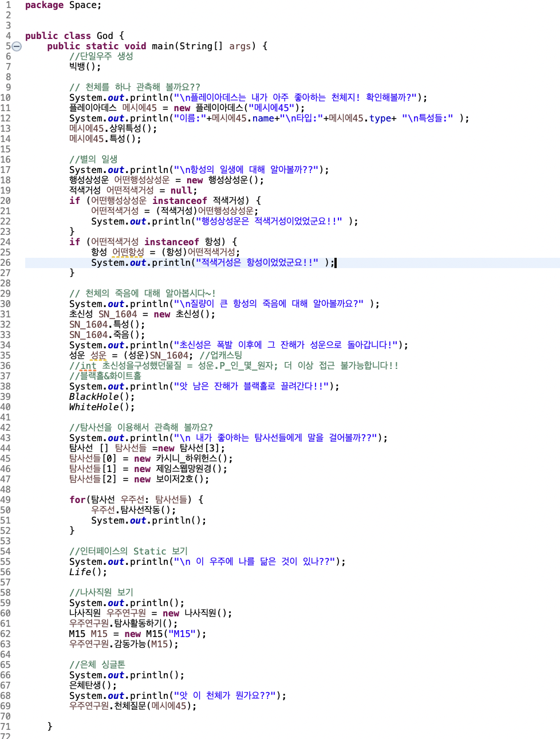Click the 'SN_1604.특성();' statement
560x739 pixels.
[107, 325]
